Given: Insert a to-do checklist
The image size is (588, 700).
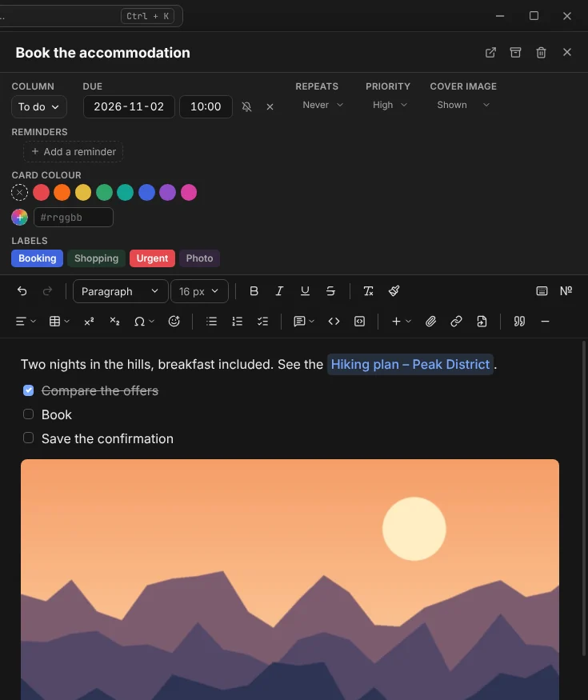Looking at the screenshot, I should (x=262, y=322).
